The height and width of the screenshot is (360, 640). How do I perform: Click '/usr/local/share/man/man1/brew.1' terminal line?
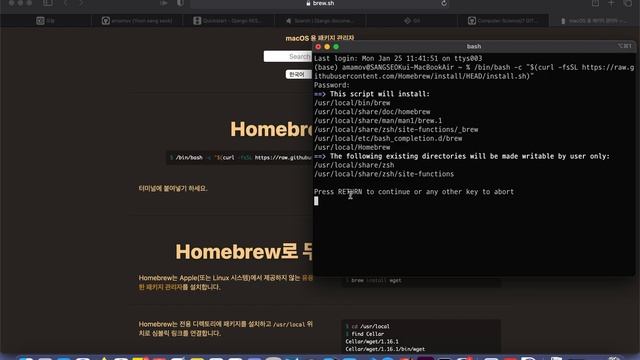378,121
